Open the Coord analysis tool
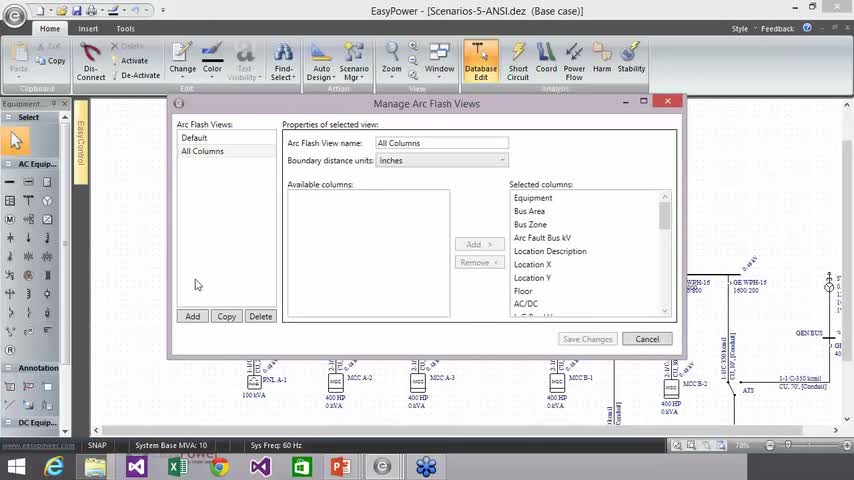854x480 pixels. 546,58
